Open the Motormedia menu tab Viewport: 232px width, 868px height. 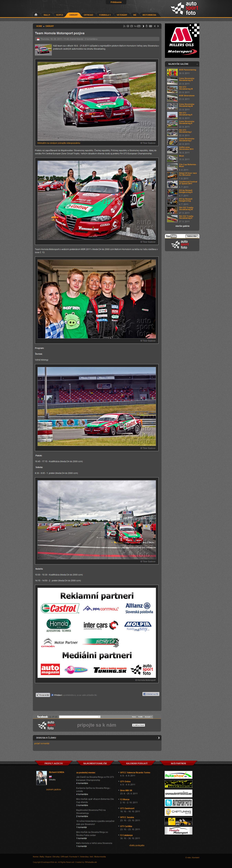pos(149,15)
